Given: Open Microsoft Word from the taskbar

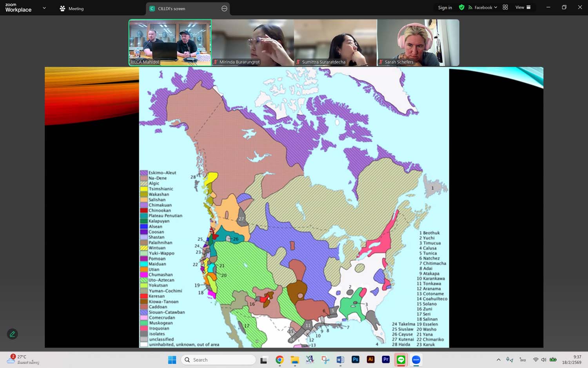Looking at the screenshot, I should click(x=340, y=359).
